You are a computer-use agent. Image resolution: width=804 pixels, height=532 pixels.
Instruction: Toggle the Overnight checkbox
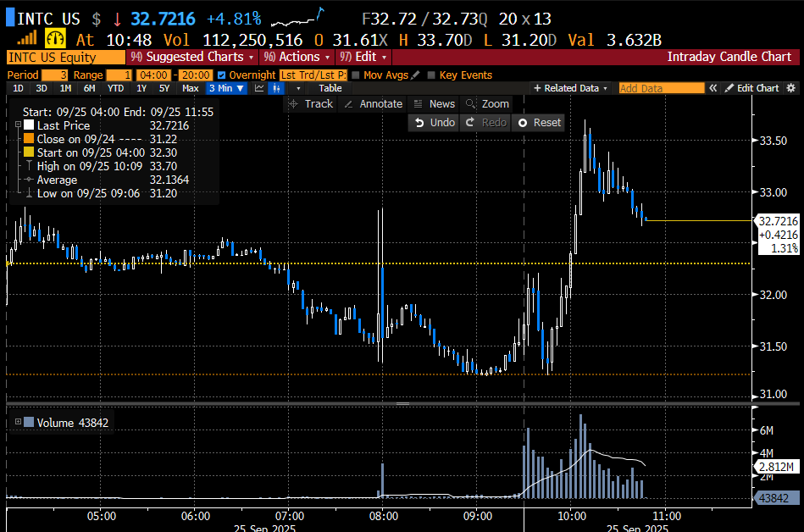point(221,75)
